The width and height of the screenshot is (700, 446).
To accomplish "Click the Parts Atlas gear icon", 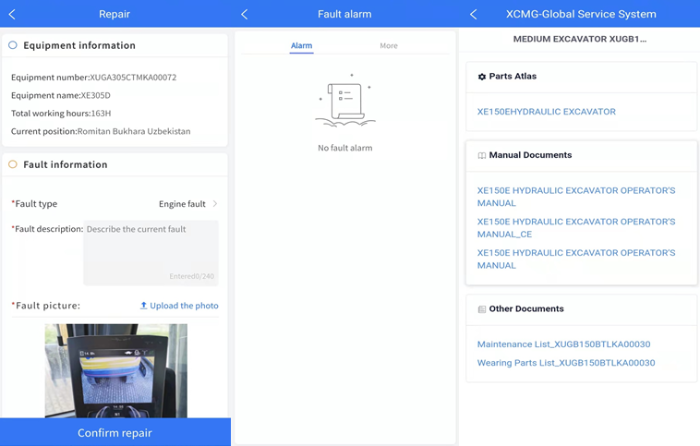I will pyautogui.click(x=482, y=77).
